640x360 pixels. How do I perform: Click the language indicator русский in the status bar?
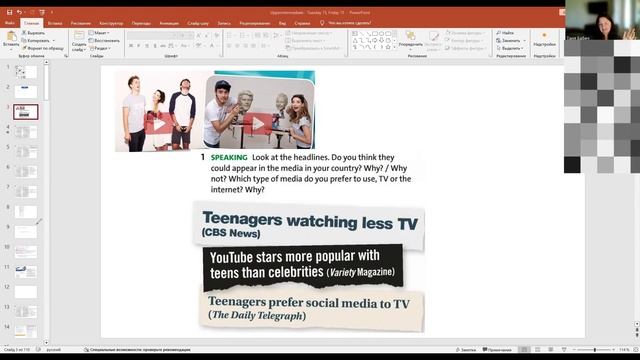pyautogui.click(x=53, y=350)
